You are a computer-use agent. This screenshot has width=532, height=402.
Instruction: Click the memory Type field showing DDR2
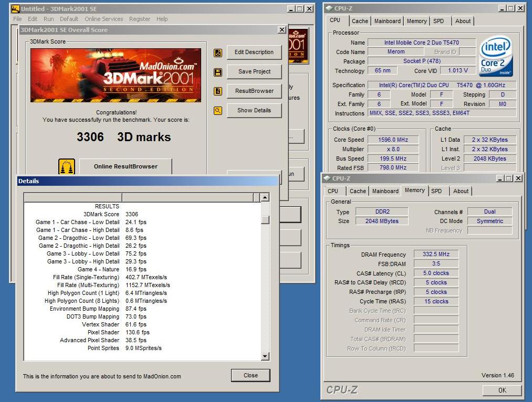pos(382,211)
